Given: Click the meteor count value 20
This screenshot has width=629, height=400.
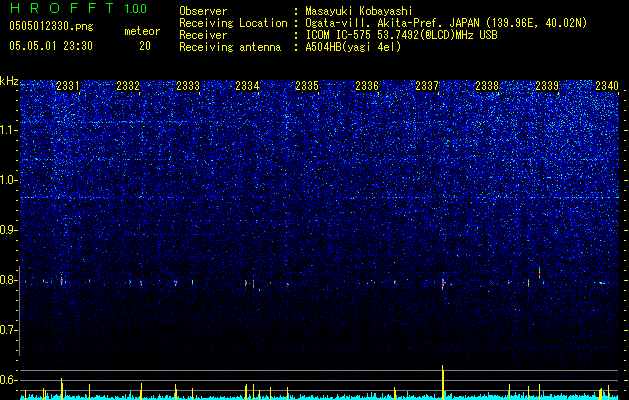Looking at the screenshot, I should point(145,46).
